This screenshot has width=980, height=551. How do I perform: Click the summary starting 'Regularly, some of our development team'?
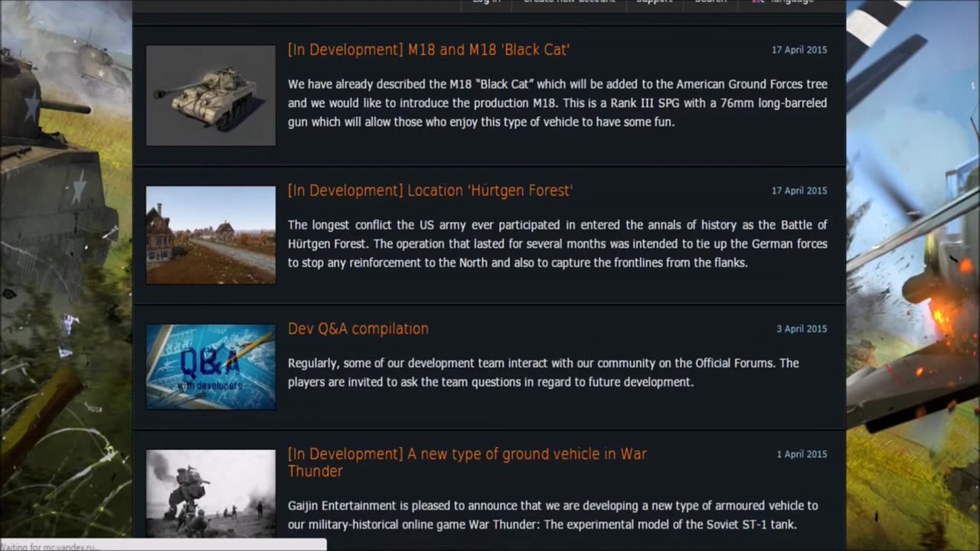pyautogui.click(x=544, y=372)
